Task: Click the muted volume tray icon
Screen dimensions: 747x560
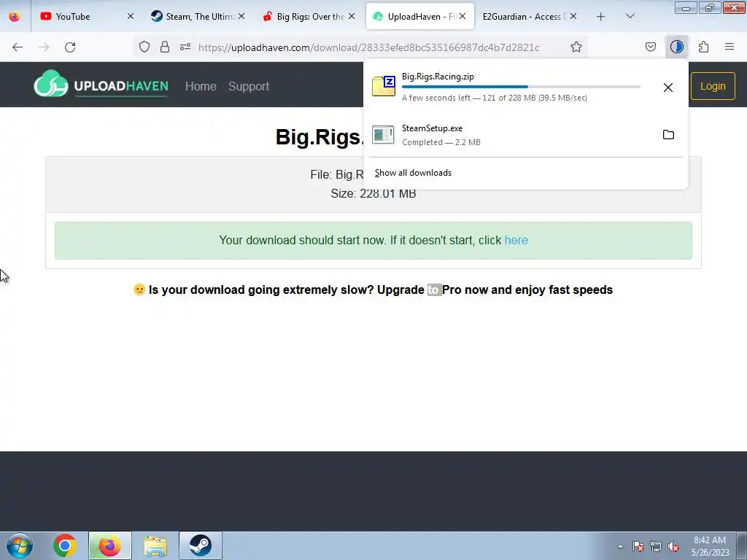Action: pyautogui.click(x=673, y=546)
